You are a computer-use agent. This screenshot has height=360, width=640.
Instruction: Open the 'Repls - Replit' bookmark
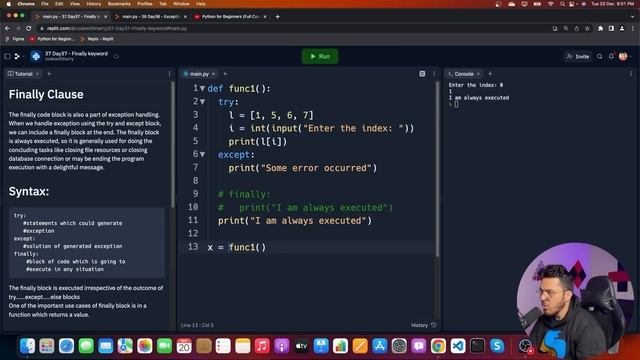[x=97, y=39]
